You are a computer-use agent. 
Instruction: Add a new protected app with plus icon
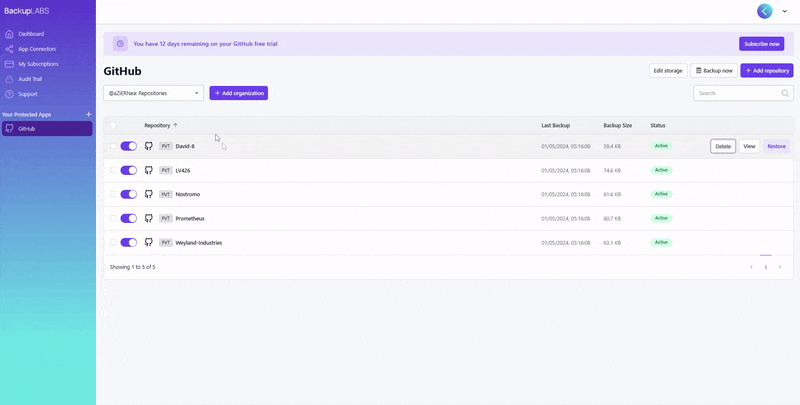pos(88,115)
